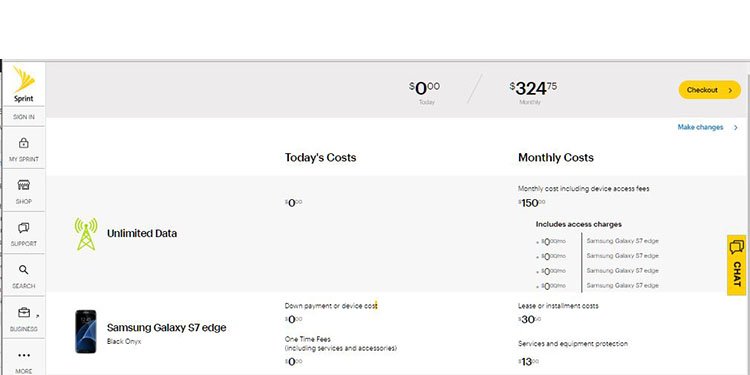Open the yellow Chat side tab
Screen dimensions: 750x375
tap(736, 265)
